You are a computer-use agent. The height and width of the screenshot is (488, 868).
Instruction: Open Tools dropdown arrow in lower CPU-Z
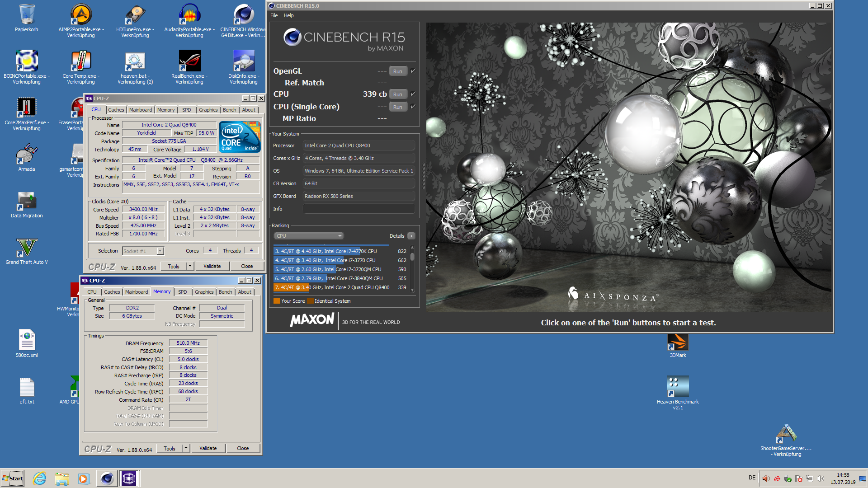[186, 448]
